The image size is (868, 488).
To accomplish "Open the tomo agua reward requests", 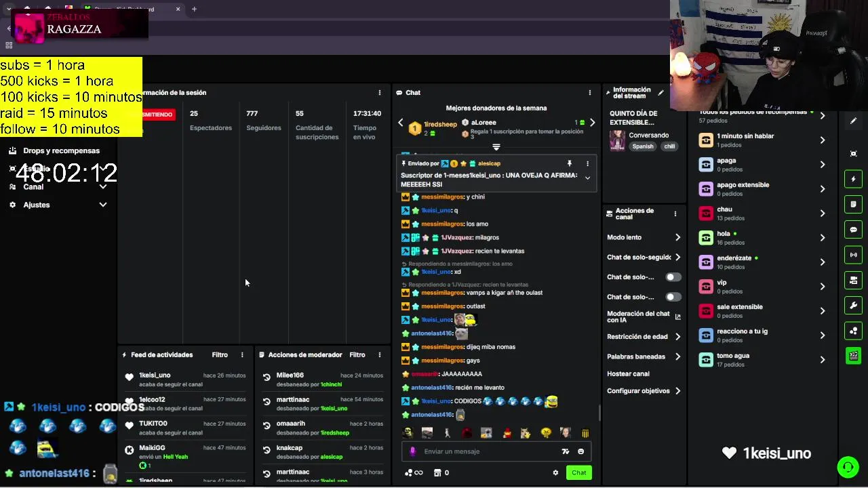I will coord(763,360).
